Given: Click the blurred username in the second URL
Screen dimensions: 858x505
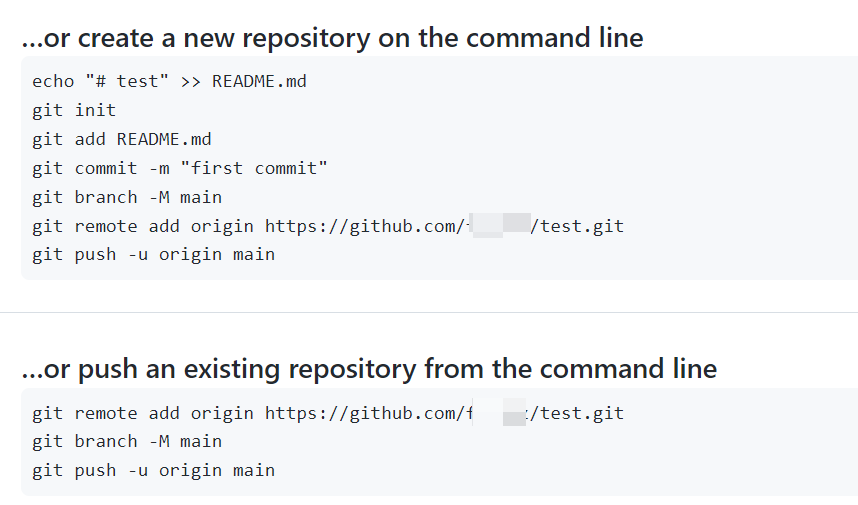Looking at the screenshot, I should click(498, 413).
